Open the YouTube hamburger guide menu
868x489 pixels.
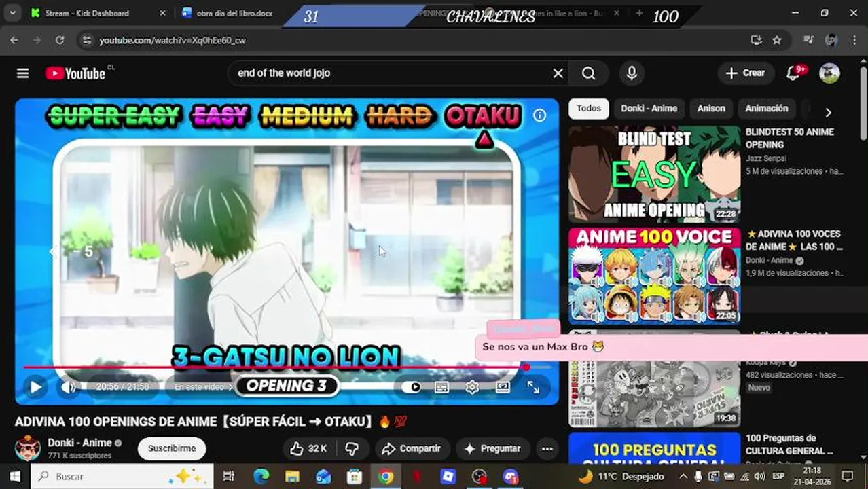[x=22, y=73]
